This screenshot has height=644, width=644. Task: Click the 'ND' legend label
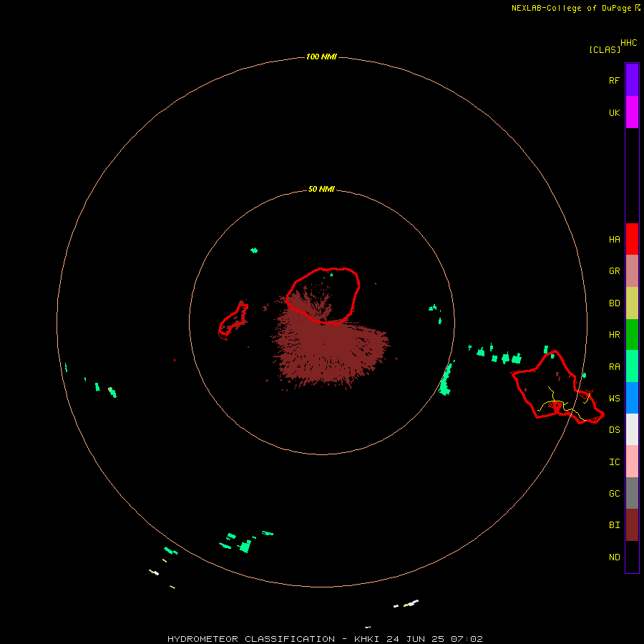pos(614,557)
